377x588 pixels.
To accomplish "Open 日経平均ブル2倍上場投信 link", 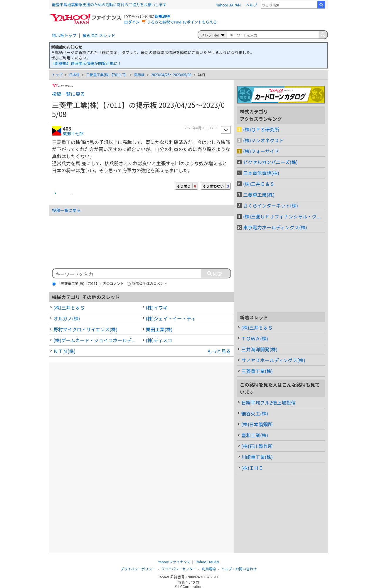I will 268,403.
